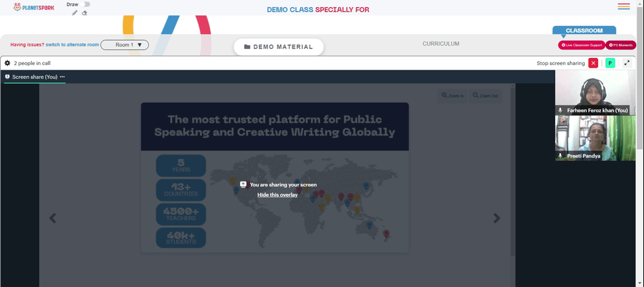
Task: Click the 5 Years stat box
Action: tap(181, 165)
